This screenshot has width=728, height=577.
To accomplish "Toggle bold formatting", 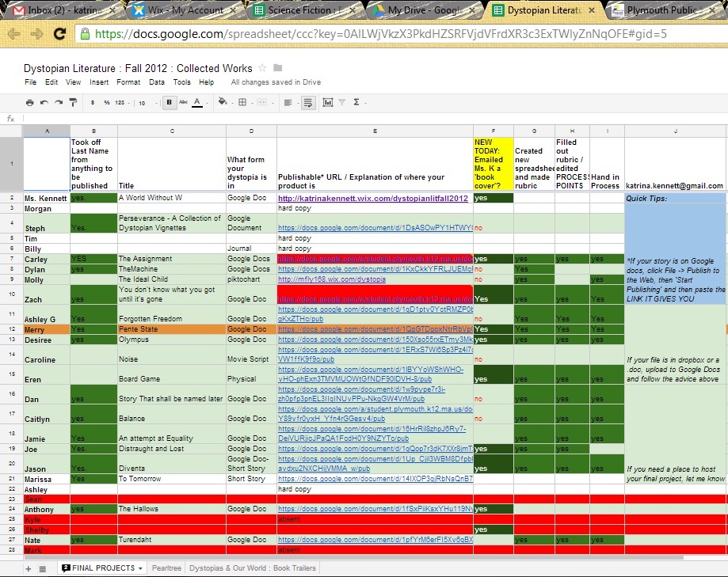I will click(x=170, y=102).
